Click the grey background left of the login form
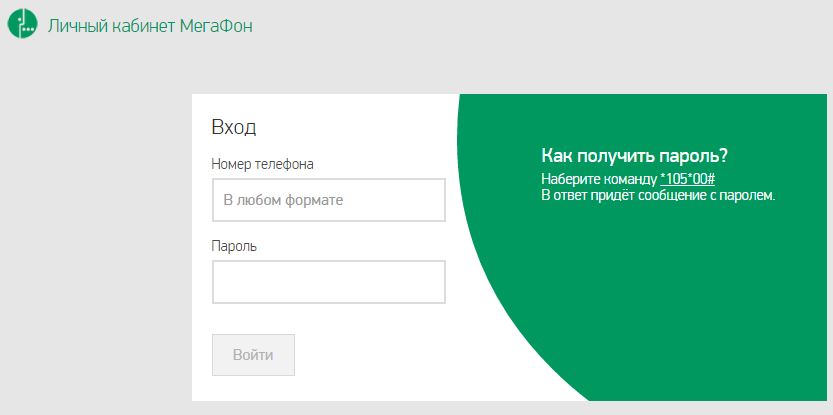The image size is (833, 415). [95, 250]
